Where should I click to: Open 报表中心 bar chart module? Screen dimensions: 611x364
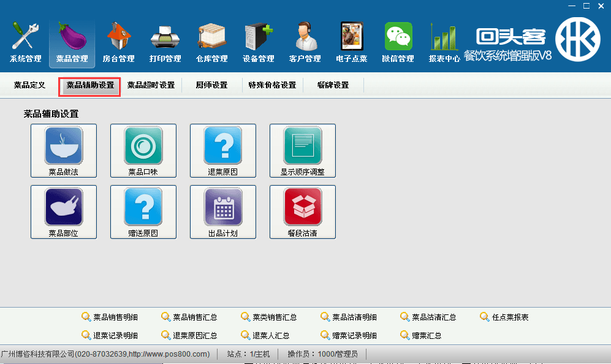pyautogui.click(x=444, y=43)
